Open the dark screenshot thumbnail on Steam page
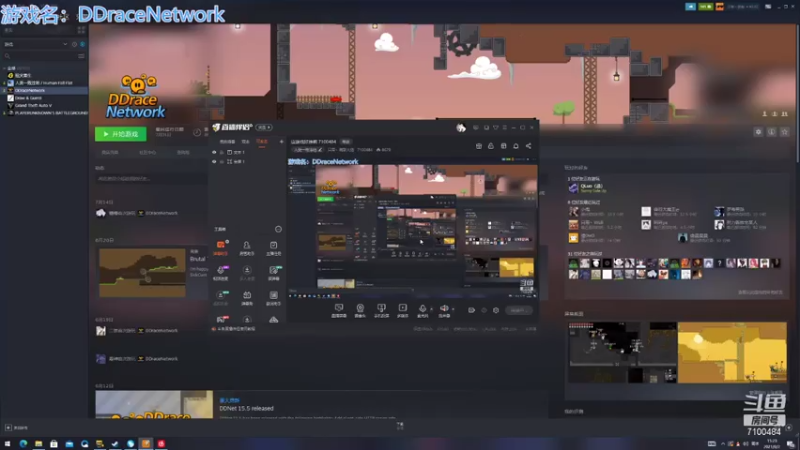Viewport: 800px width, 450px height. (622, 352)
